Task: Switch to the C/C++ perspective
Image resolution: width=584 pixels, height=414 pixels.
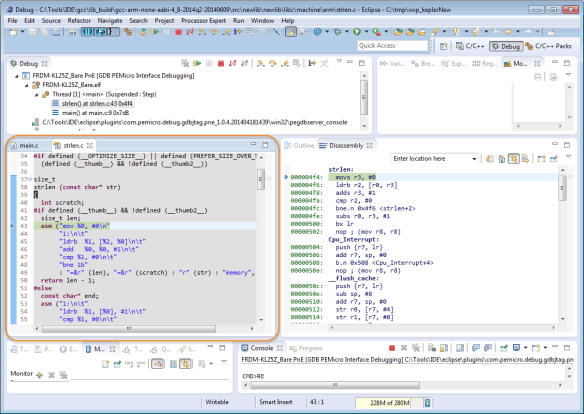Action: coord(470,46)
